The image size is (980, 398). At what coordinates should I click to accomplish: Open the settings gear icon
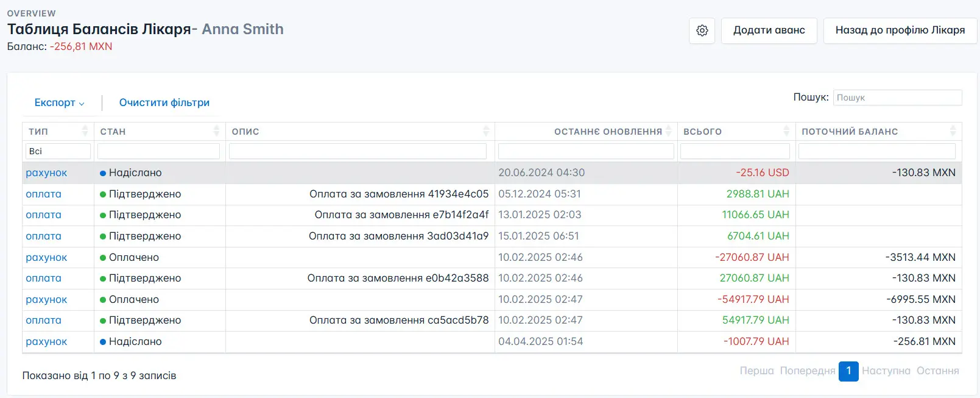(702, 30)
